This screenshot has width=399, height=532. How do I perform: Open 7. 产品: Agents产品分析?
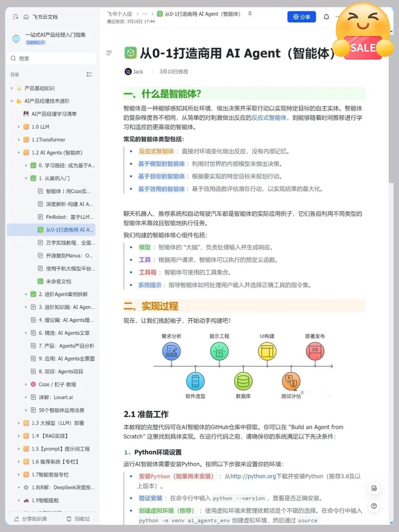(62, 346)
